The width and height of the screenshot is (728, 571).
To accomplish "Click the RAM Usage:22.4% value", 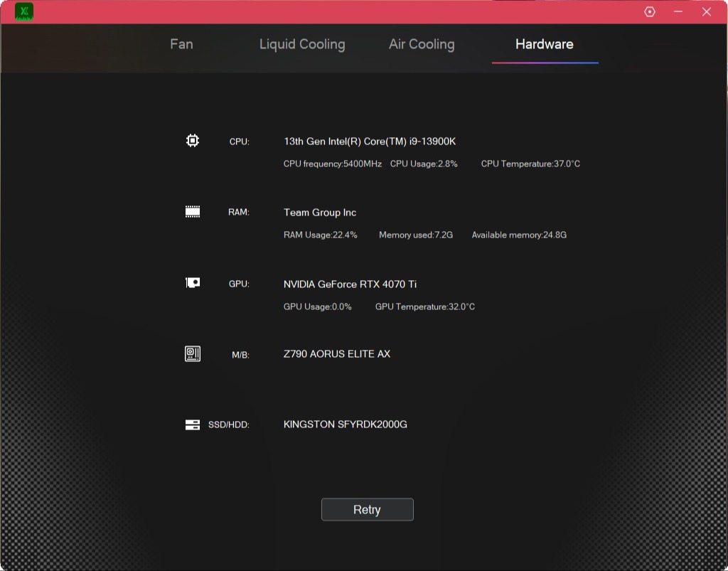I will point(321,235).
